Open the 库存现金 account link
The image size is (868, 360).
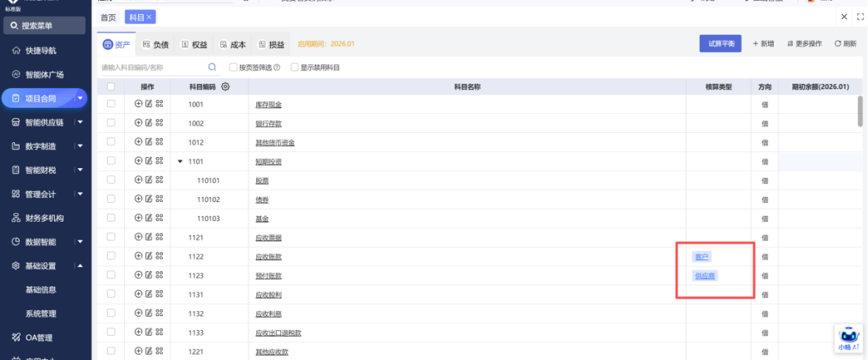click(x=269, y=105)
